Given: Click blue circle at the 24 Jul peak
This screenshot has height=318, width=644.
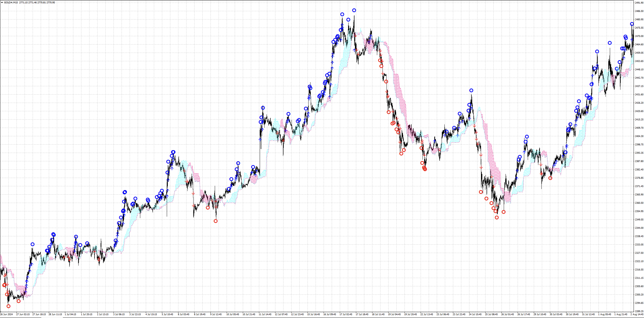Looking at the screenshot, I should coord(471,90).
